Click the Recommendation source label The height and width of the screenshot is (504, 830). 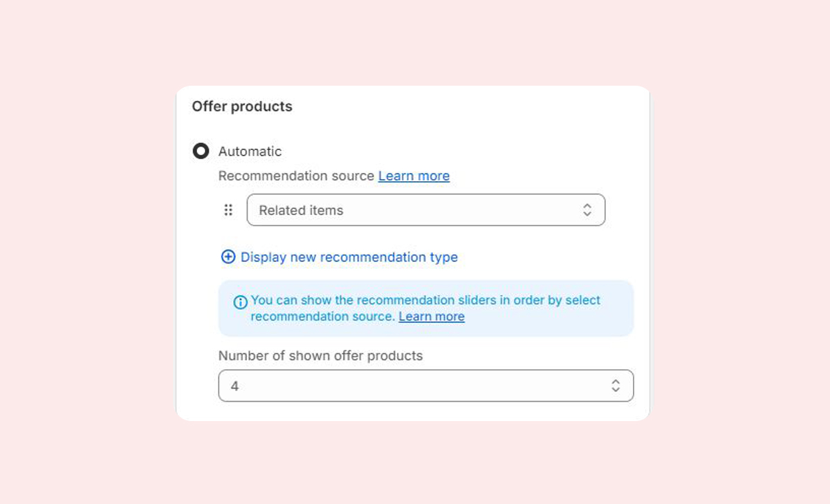(296, 176)
